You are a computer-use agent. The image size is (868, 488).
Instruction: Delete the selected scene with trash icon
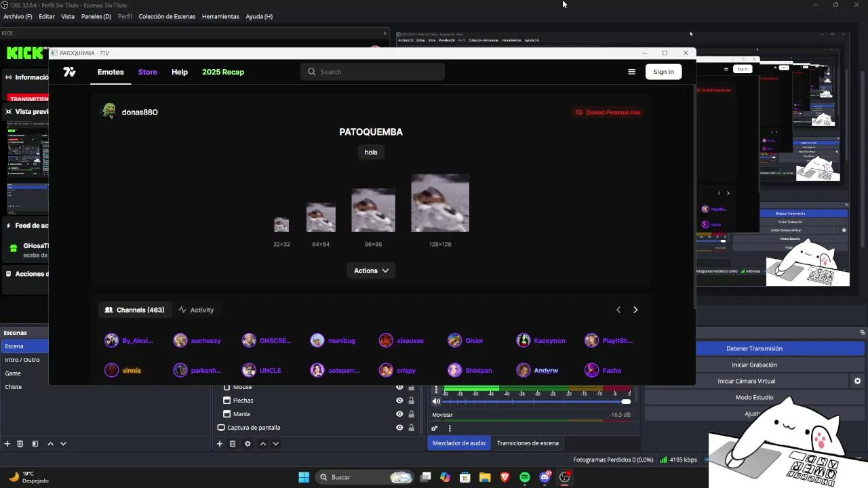[20, 444]
